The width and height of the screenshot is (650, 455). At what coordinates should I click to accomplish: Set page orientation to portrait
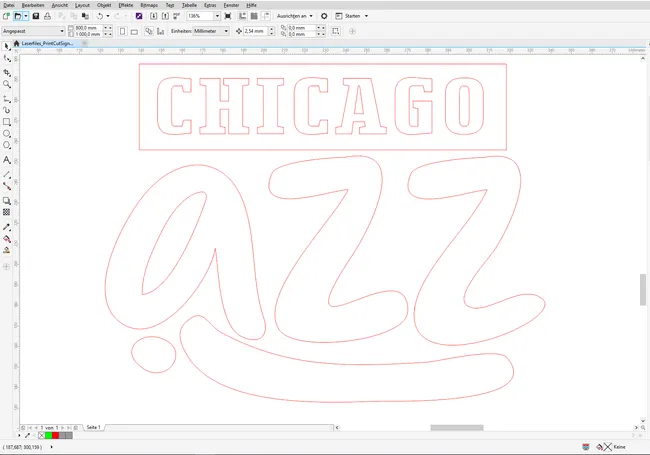[122, 31]
